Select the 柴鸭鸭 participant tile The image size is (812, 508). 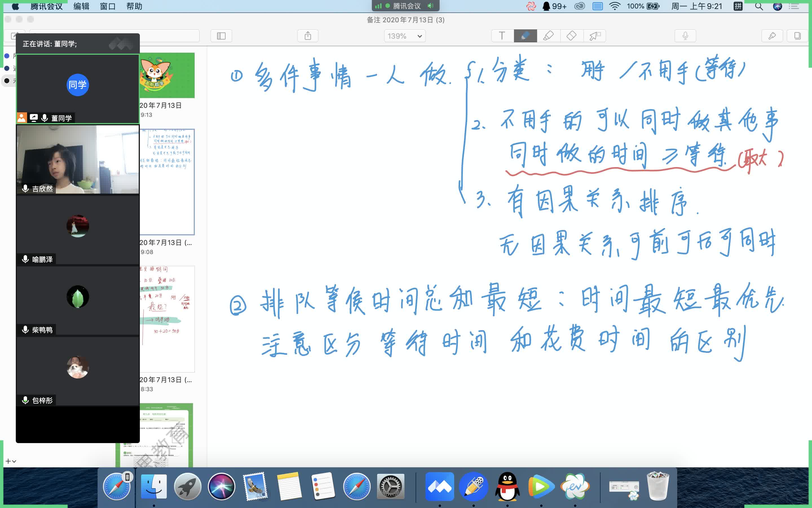point(78,300)
